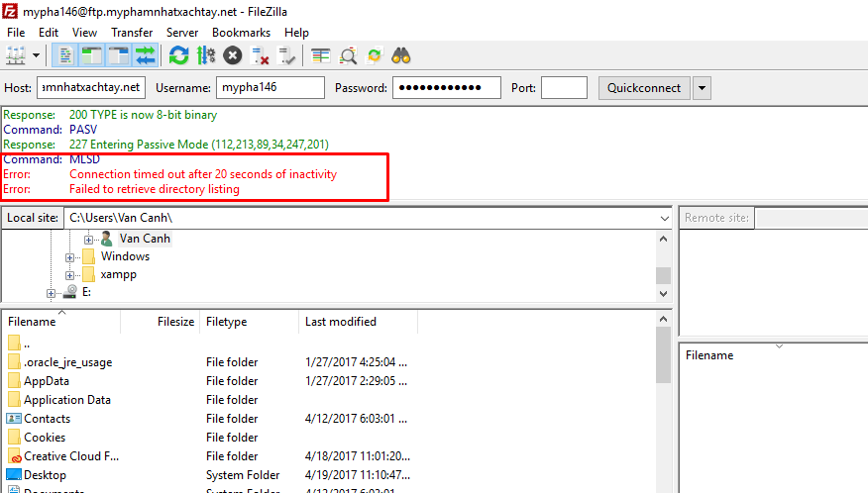This screenshot has width=868, height=493.
Task: Select the xampp folder in tree
Action: click(119, 274)
